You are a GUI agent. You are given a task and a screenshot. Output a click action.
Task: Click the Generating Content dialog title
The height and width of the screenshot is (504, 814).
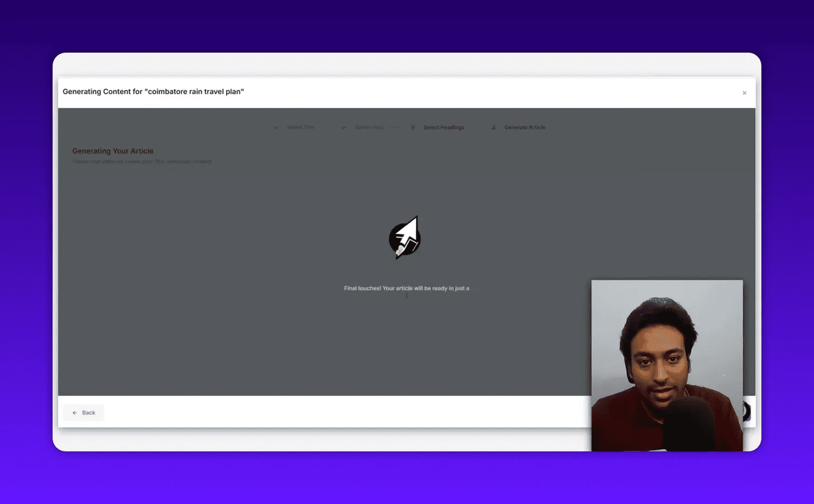pos(153,91)
